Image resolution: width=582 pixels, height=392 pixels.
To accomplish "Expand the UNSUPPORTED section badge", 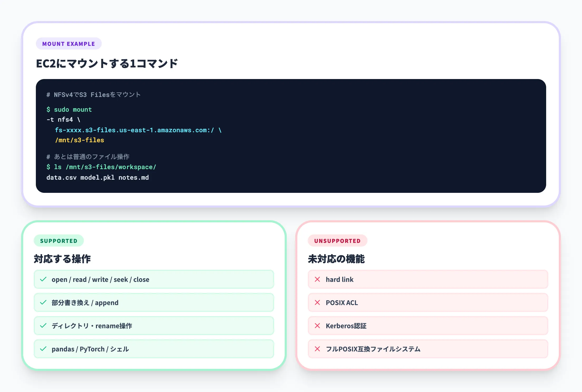I will 338,241.
